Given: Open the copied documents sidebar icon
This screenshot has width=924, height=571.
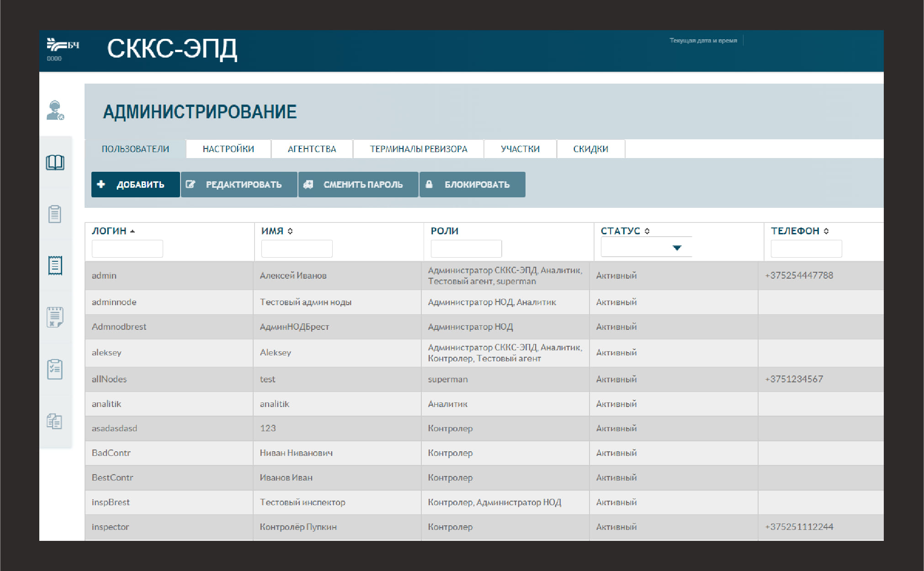Looking at the screenshot, I should [x=54, y=421].
